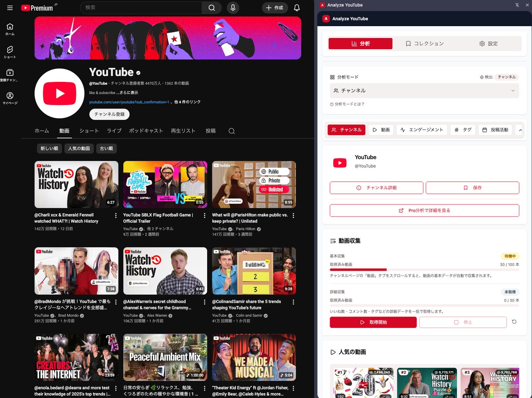Viewport: 532px width, 398px height.
Task: Select the エンゲージメント analysis tab
Action: pyautogui.click(x=422, y=130)
